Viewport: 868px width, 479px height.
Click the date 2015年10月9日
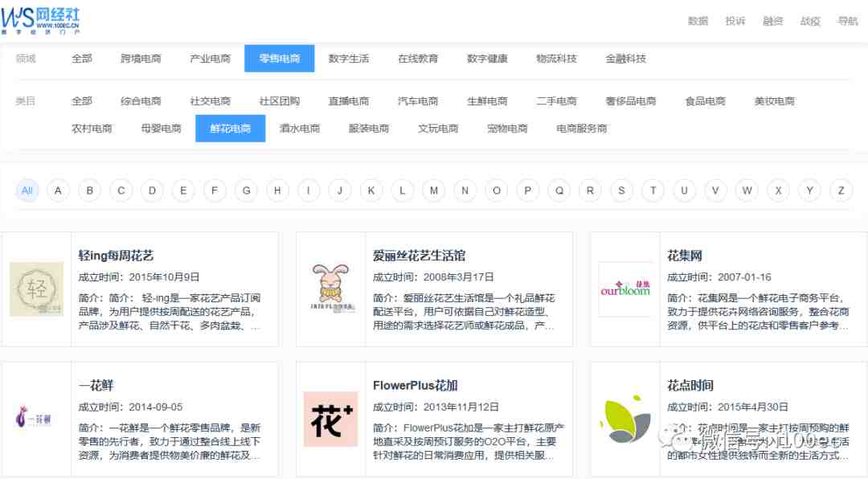(x=165, y=277)
